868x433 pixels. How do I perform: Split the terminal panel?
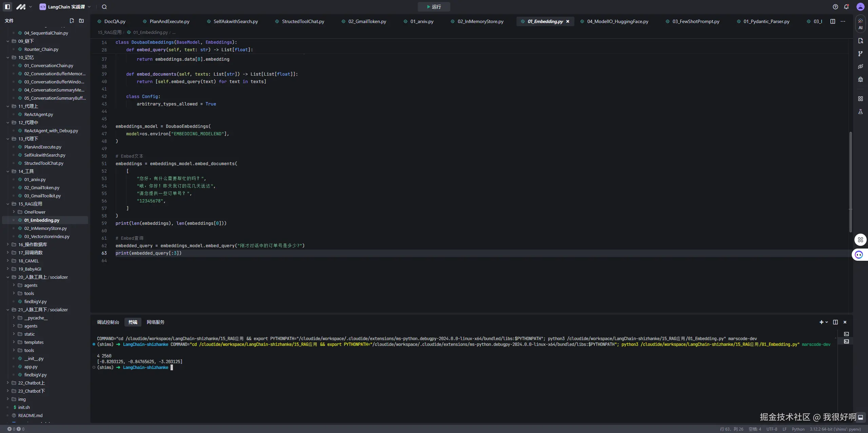click(x=835, y=322)
